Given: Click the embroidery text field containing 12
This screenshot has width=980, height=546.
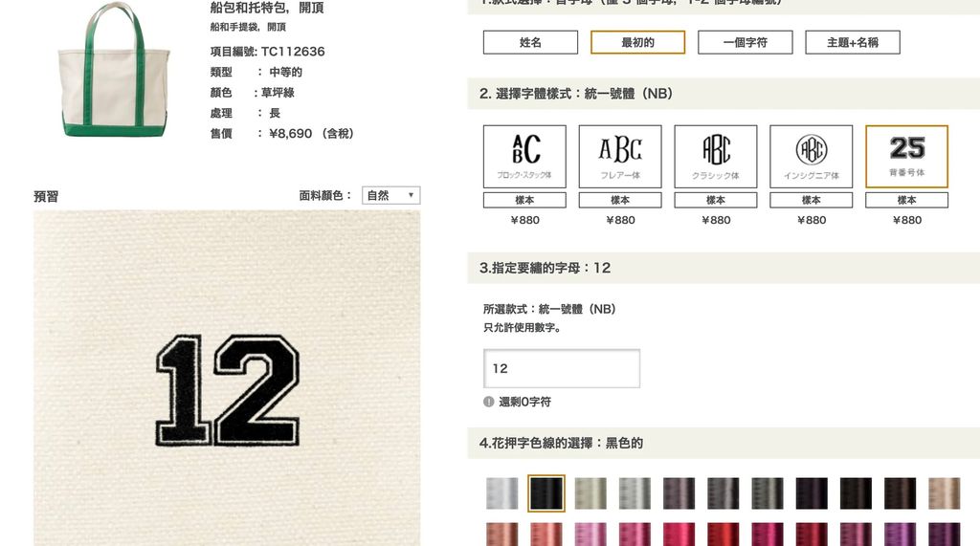Looking at the screenshot, I should 562,368.
